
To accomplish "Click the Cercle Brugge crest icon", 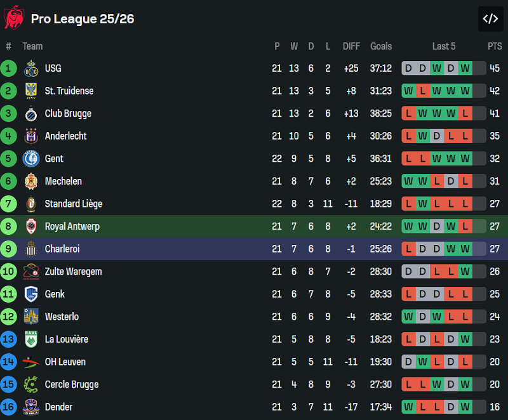I will 31,384.
